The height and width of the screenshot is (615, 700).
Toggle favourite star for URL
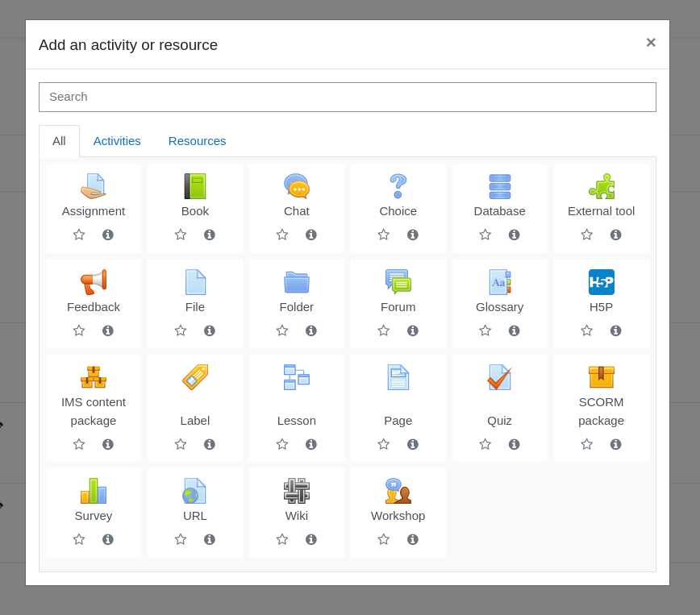pos(181,539)
